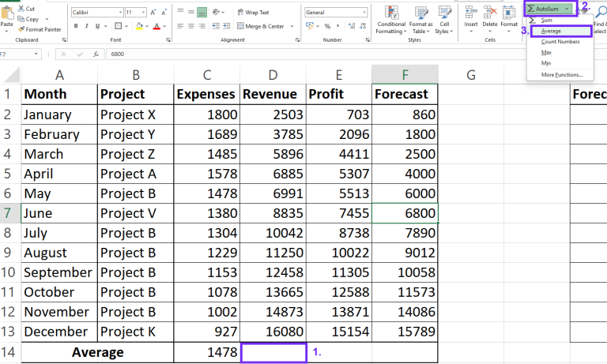Open Cell Styles gallery

pyautogui.click(x=444, y=20)
